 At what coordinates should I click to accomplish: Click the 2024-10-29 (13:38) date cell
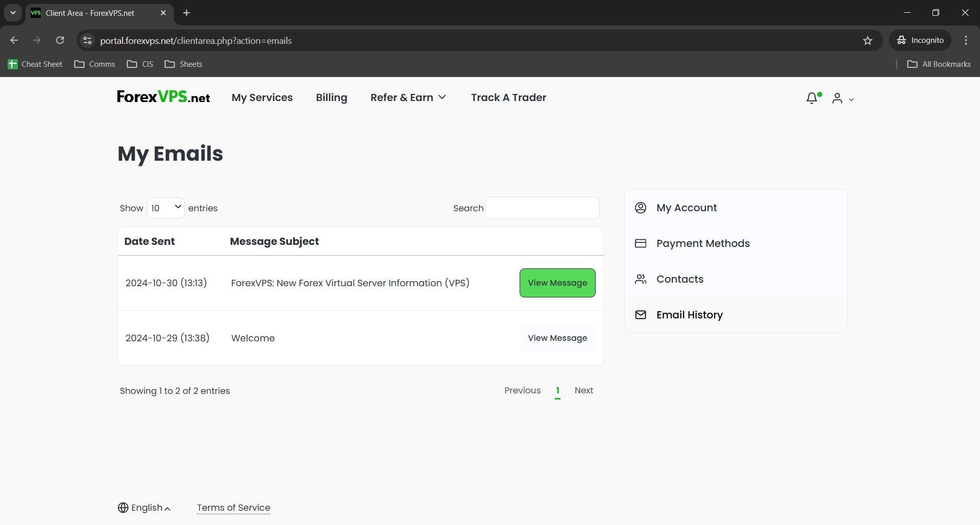(167, 338)
